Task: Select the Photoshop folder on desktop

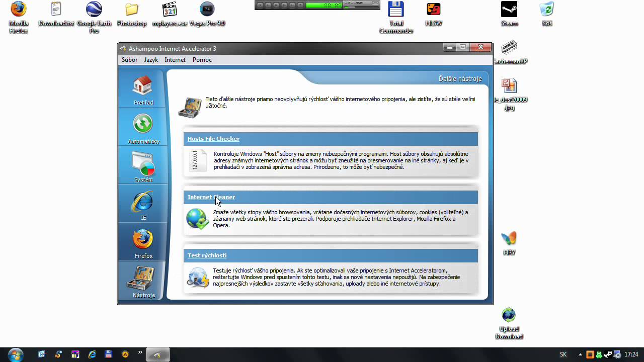Action: pos(132,14)
